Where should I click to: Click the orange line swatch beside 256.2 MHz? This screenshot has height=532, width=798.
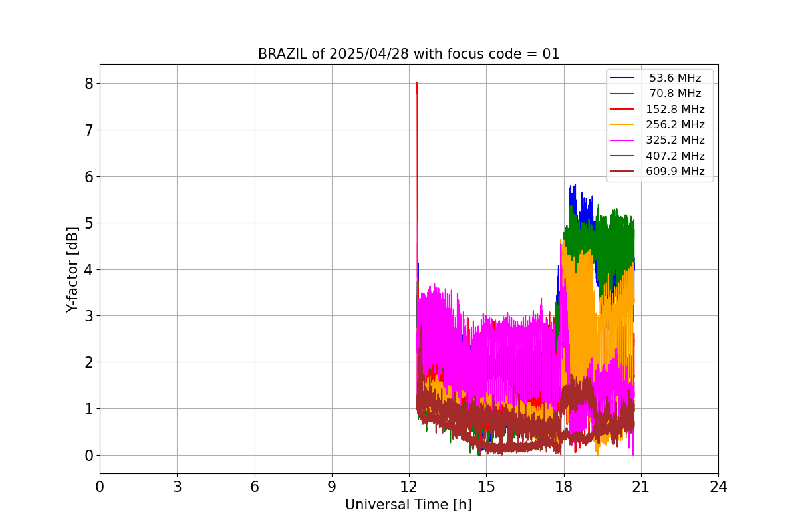[x=622, y=125]
